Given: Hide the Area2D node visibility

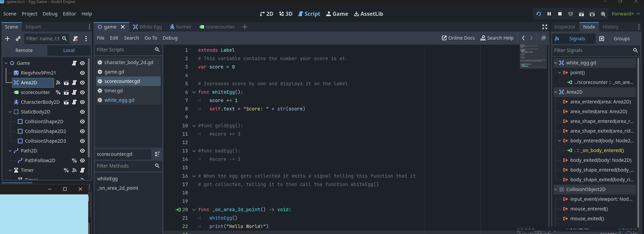Looking at the screenshot, I should [82, 83].
